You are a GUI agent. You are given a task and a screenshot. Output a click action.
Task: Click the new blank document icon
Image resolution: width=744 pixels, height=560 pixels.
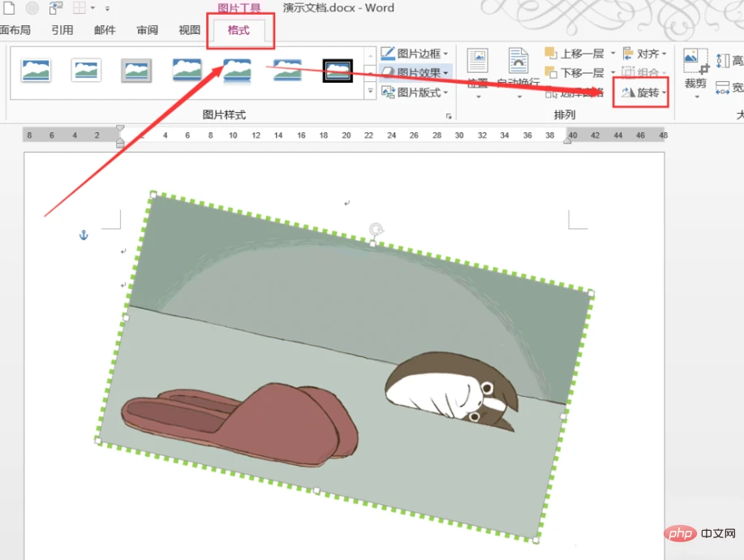(9, 7)
